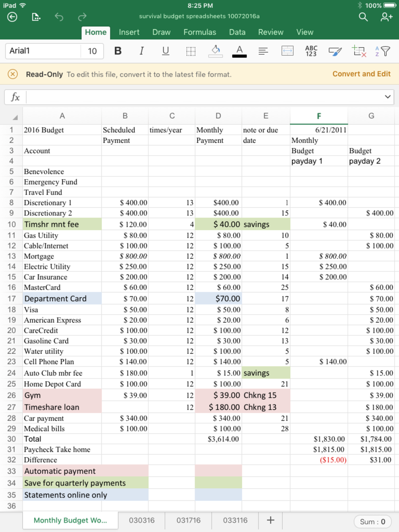Toggle bold formatting
Viewport: 399px width, 532px height.
point(118,51)
